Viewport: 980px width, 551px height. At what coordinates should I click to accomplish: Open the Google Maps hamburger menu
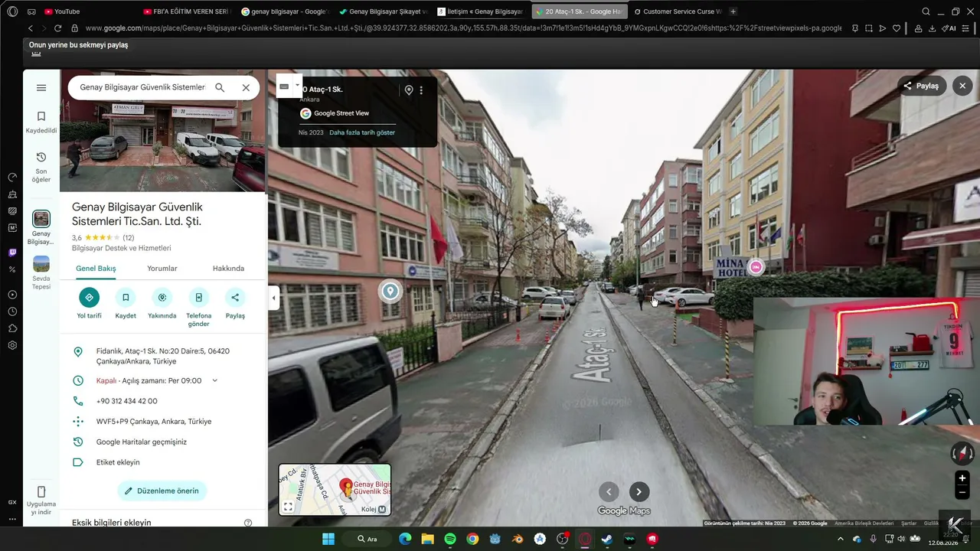(41, 88)
